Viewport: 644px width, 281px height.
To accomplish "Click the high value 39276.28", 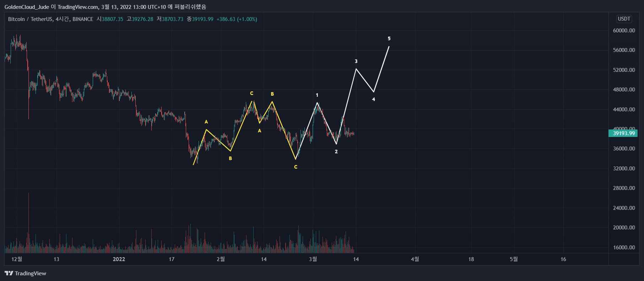I will coord(142,19).
